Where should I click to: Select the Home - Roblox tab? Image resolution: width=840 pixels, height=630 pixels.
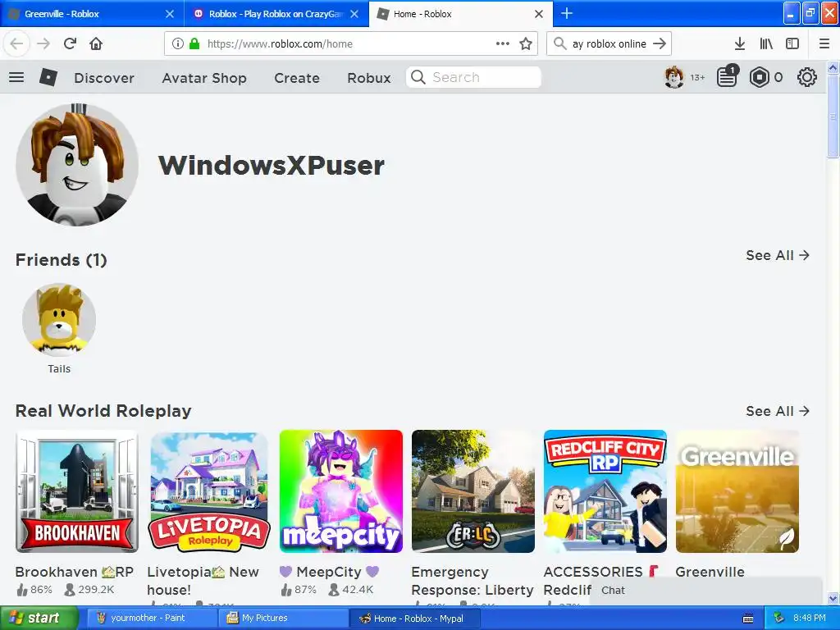(461, 14)
